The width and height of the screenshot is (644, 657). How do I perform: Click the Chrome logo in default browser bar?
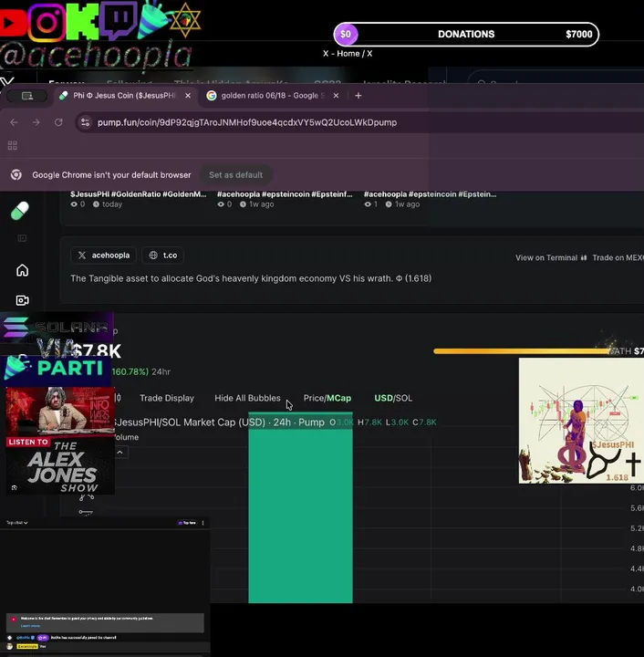click(16, 174)
